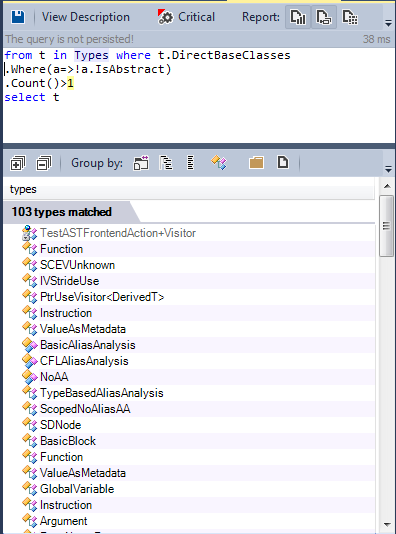This screenshot has width=396, height=534.
Task: Group results by type icon
Action: 218,163
